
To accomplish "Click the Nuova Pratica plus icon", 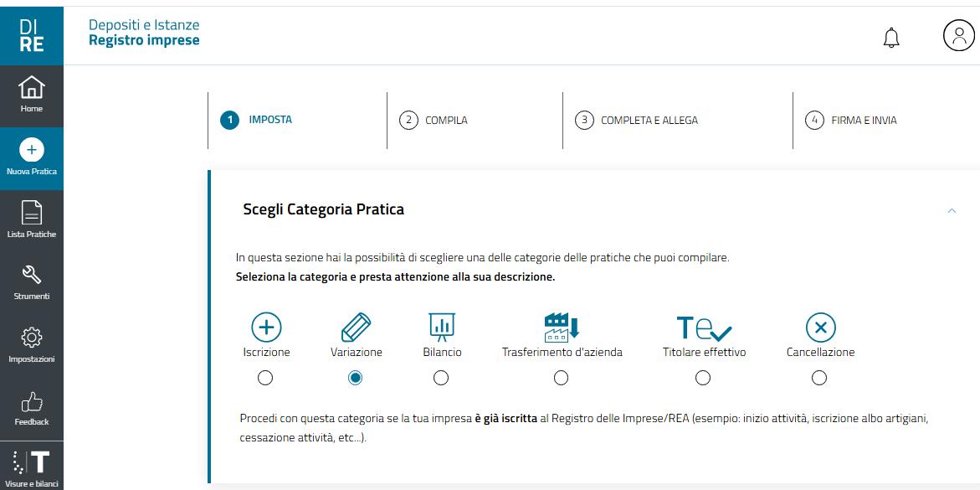I will point(32,150).
